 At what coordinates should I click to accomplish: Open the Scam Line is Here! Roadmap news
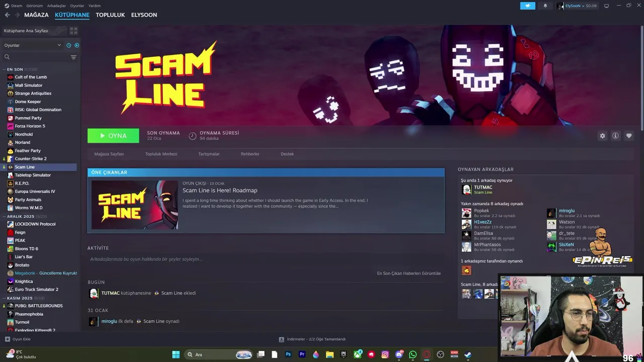tap(220, 191)
